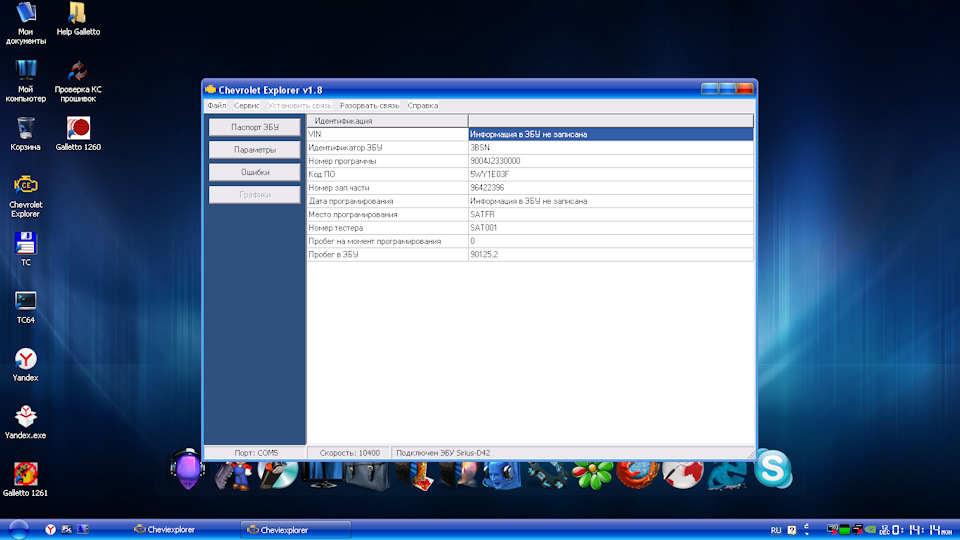Open the Yandex browser desktop icon
This screenshot has height=540, width=960.
25,364
